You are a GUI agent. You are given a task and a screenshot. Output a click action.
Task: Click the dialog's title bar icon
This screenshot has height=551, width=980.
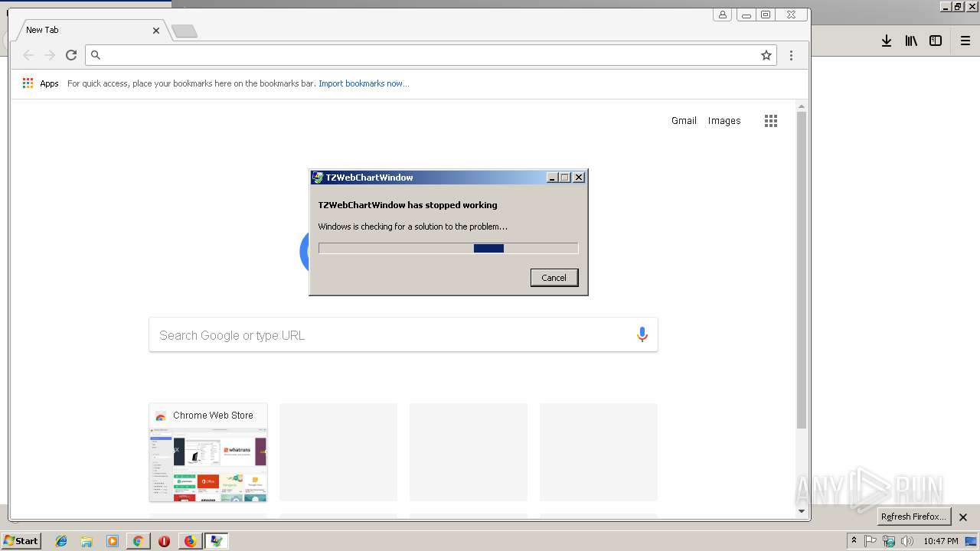[x=317, y=178]
